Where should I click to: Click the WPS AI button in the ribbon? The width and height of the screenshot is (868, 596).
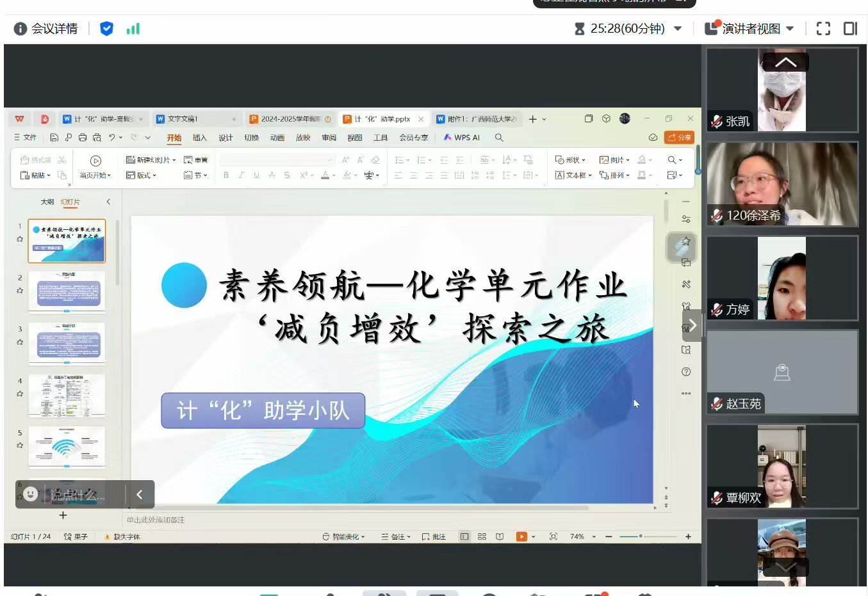click(461, 137)
